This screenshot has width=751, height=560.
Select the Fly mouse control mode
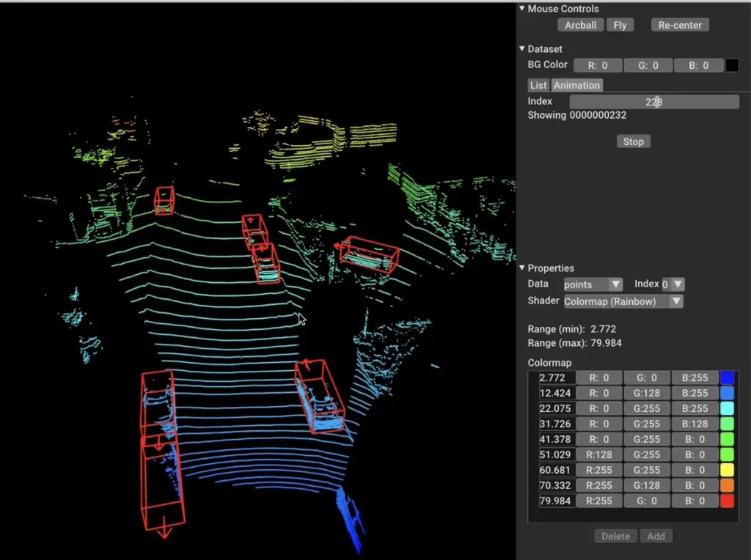pyautogui.click(x=620, y=24)
